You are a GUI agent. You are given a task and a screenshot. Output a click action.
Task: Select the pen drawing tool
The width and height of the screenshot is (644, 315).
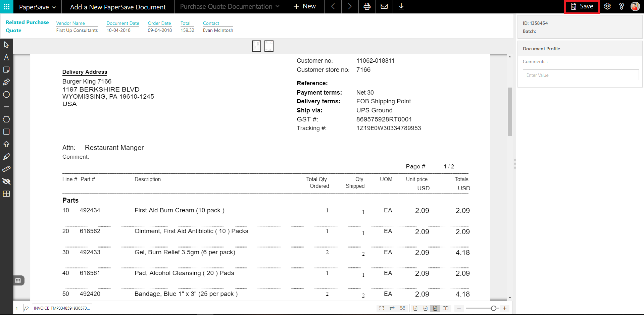click(6, 82)
